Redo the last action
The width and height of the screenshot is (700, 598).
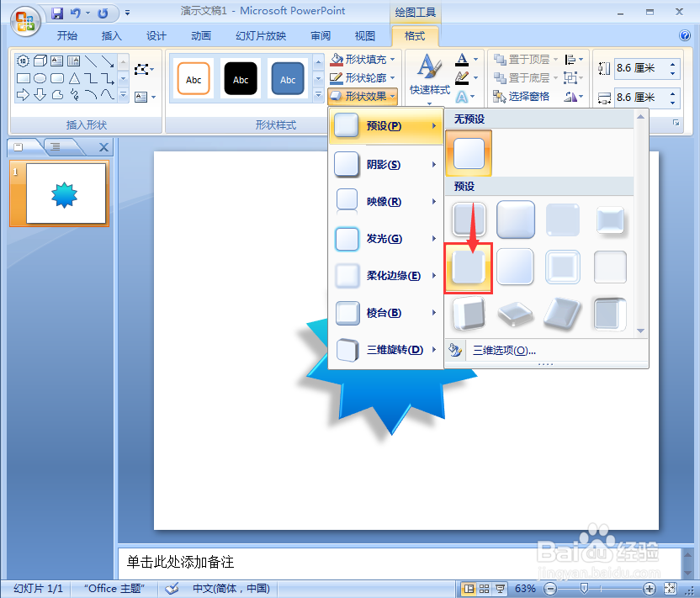pos(103,13)
